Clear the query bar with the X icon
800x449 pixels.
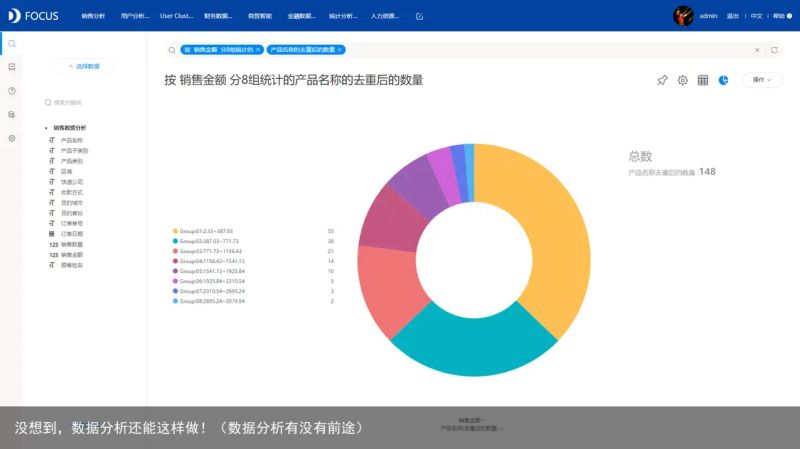tap(757, 50)
